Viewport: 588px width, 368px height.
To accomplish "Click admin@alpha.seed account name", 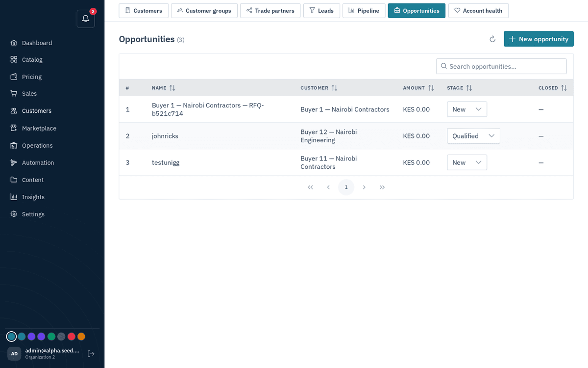I will [x=52, y=350].
